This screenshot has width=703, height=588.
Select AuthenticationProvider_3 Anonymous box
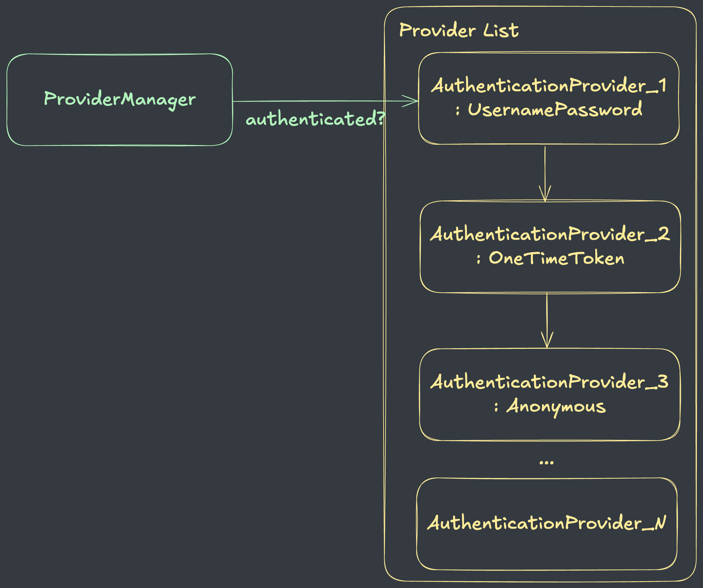(550, 394)
